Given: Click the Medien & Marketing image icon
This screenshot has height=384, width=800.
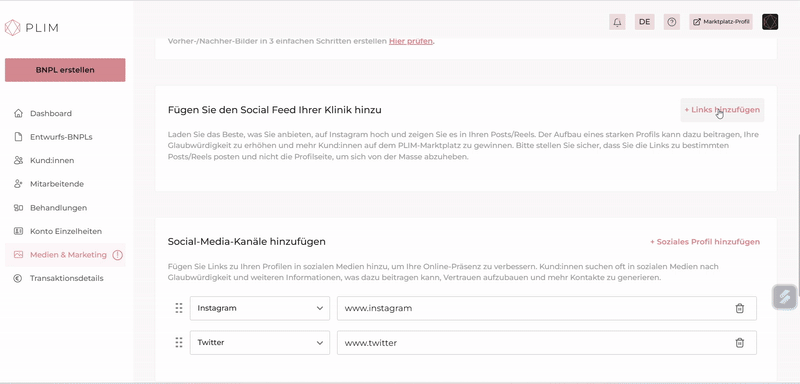Looking at the screenshot, I should pos(18,254).
